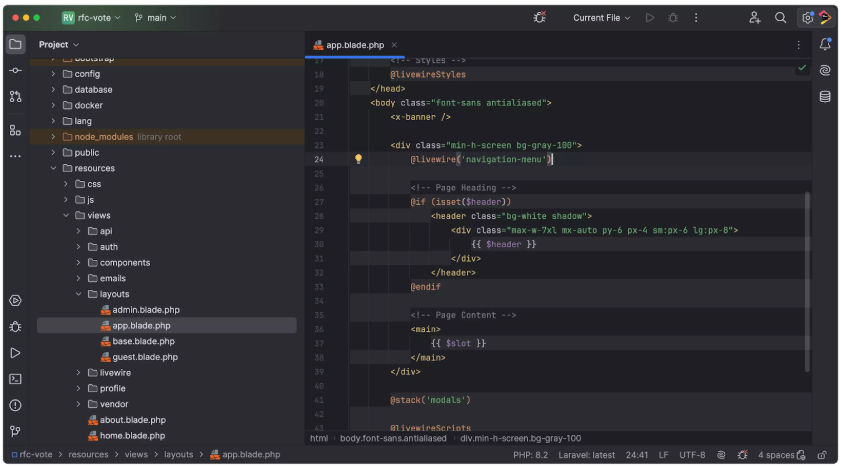Toggle read-only lock icon in status bar
This screenshot has height=466, width=841.
822,455
